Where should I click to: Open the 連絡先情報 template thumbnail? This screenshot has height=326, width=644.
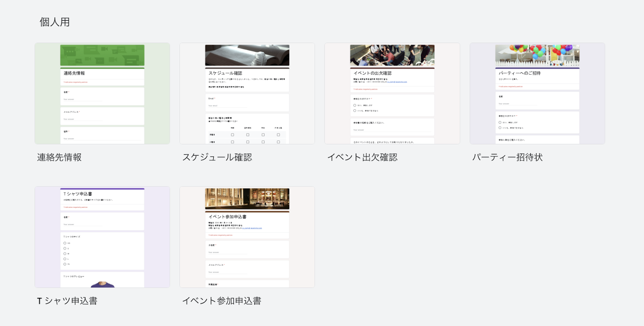(102, 93)
